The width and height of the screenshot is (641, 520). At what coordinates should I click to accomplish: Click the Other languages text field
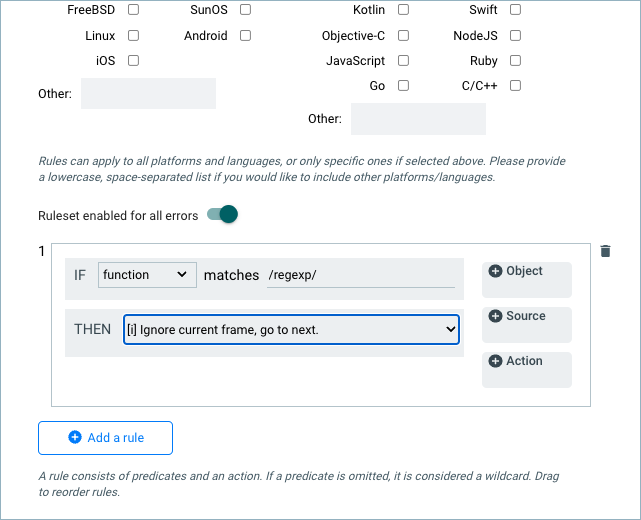click(x=418, y=119)
